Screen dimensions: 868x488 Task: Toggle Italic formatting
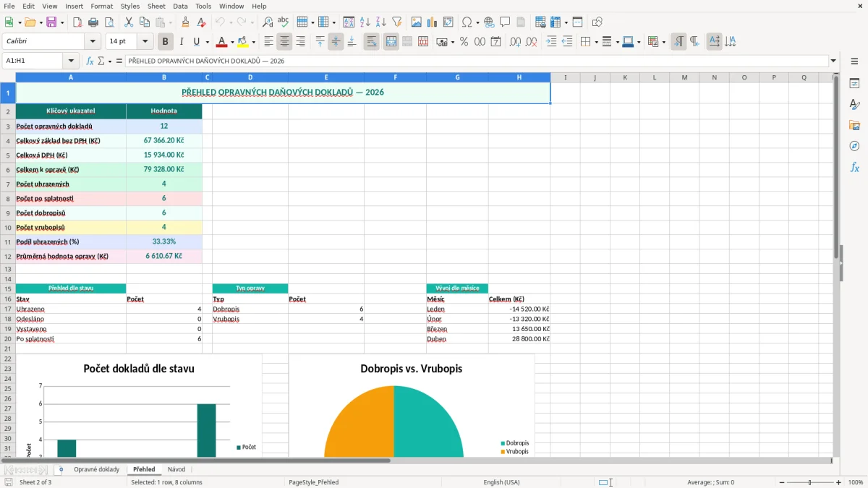pyautogui.click(x=182, y=42)
